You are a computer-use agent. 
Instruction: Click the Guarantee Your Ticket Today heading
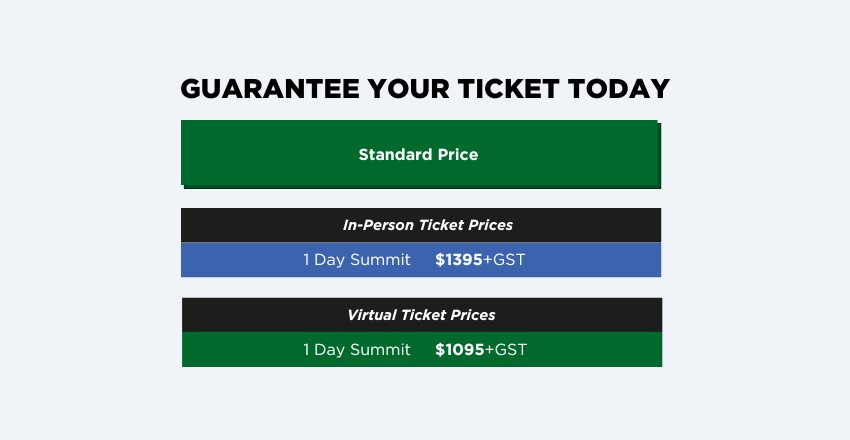[425, 89]
